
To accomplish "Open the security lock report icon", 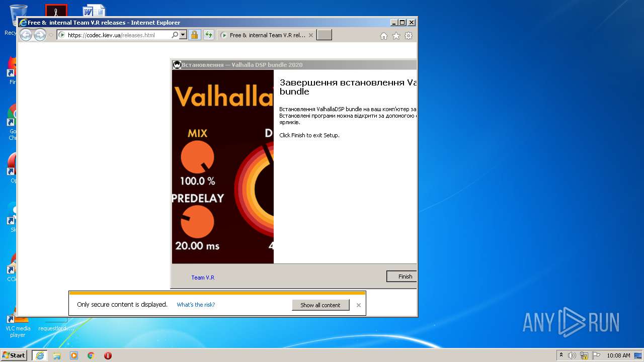I will tap(195, 35).
